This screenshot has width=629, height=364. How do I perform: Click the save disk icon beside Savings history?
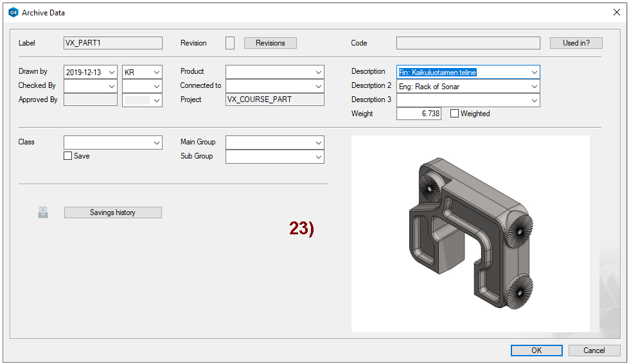point(43,212)
